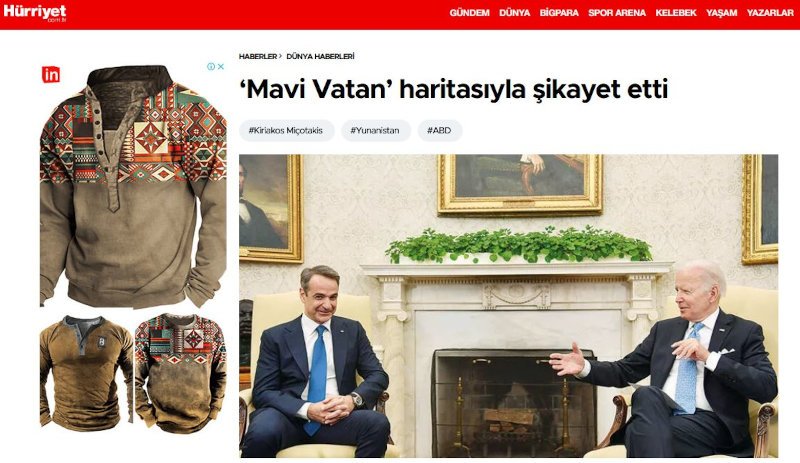Viewport: 800px width, 463px height.
Task: Navigate to YAŞAM section
Action: click(x=721, y=13)
